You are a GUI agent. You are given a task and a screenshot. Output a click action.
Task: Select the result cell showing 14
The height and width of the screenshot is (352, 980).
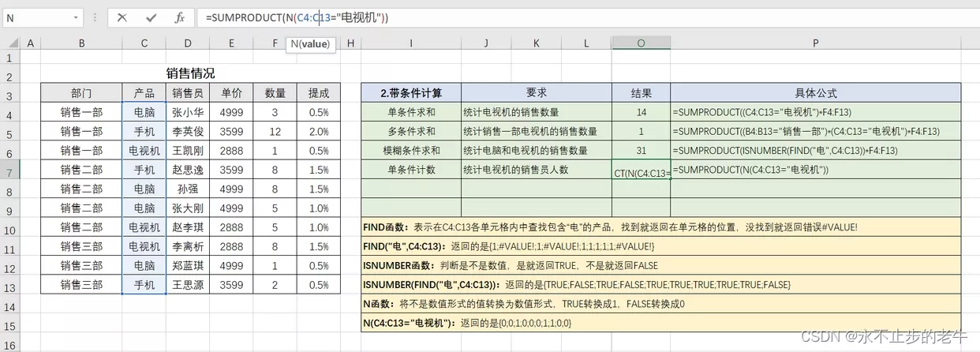tap(641, 112)
